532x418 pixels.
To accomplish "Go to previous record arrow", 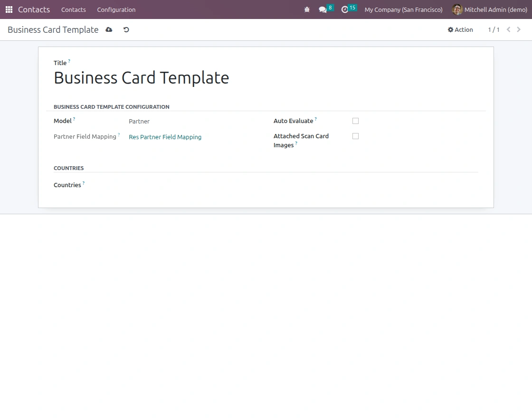I will click(508, 29).
